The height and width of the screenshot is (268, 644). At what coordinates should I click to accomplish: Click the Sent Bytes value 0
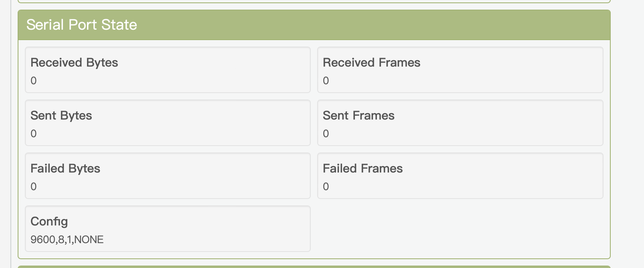click(x=34, y=134)
